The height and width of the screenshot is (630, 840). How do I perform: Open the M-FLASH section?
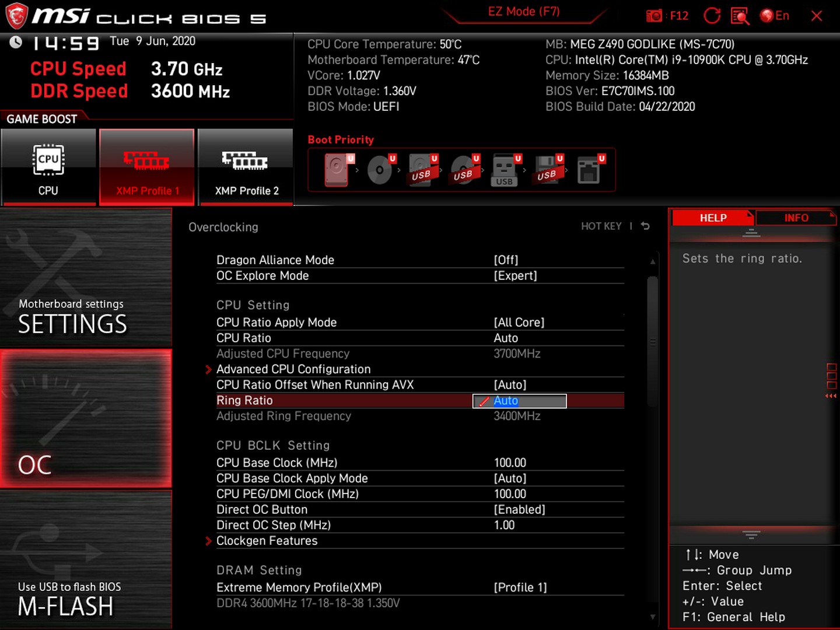[x=86, y=559]
